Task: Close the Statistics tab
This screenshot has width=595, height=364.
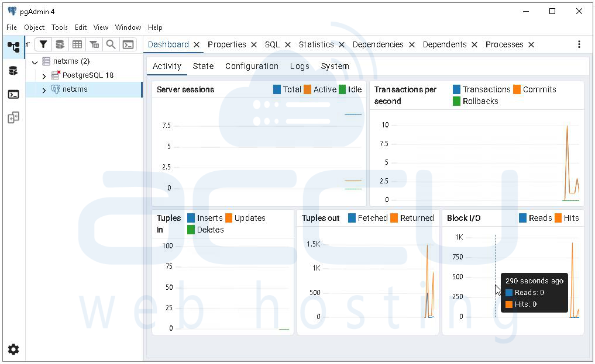Action: tap(342, 44)
